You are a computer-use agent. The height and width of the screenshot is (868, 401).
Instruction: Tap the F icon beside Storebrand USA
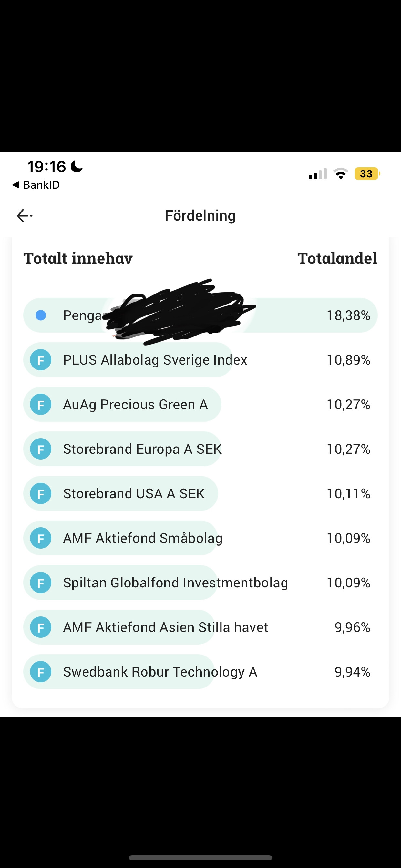point(41,494)
